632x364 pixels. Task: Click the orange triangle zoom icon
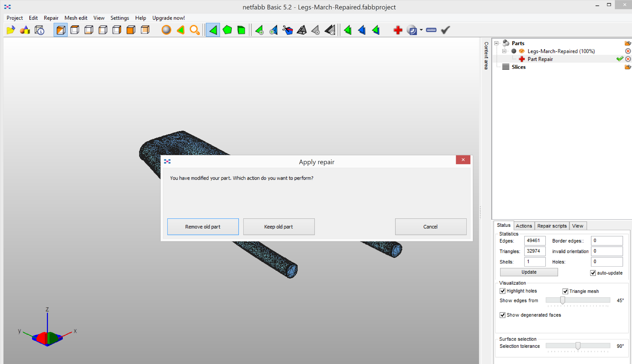click(x=181, y=30)
